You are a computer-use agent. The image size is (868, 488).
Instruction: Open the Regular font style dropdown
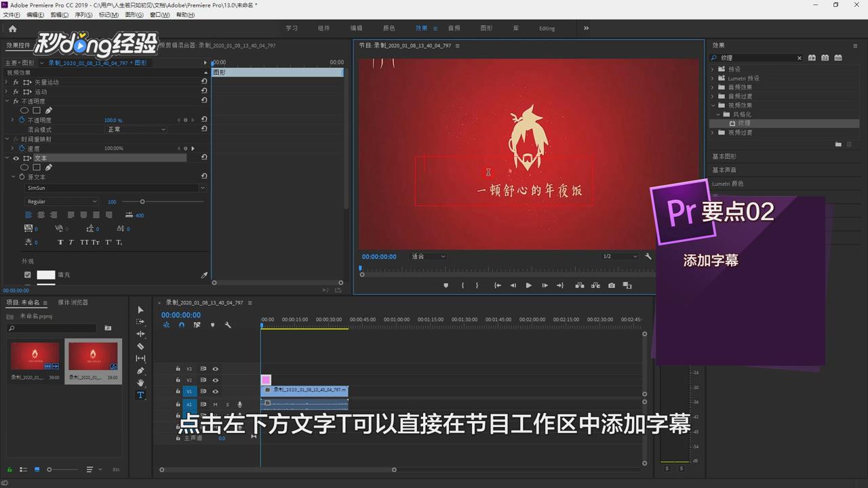(62, 201)
